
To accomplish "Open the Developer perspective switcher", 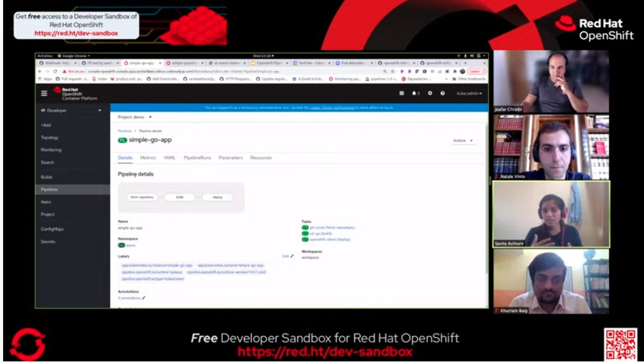I will (71, 111).
